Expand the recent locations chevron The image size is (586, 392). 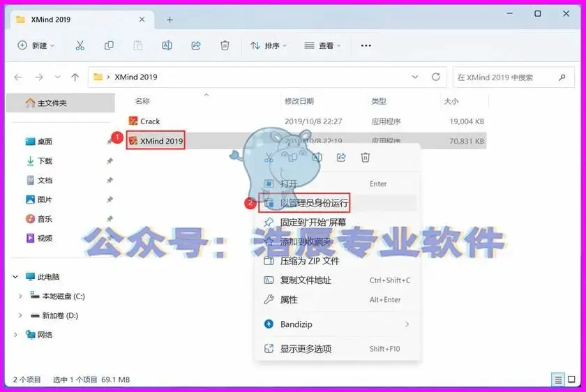click(57, 77)
